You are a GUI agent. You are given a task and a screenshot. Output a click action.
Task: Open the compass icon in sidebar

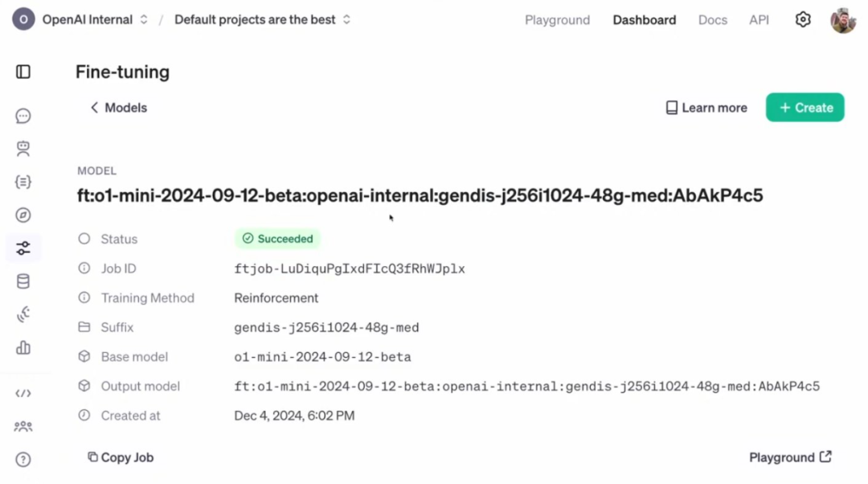tap(23, 215)
